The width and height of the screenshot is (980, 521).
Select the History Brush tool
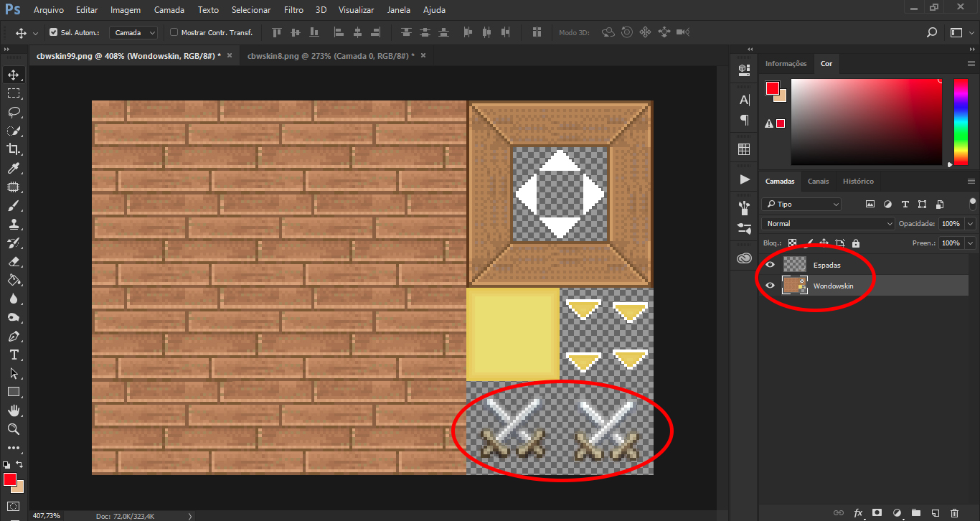click(14, 243)
